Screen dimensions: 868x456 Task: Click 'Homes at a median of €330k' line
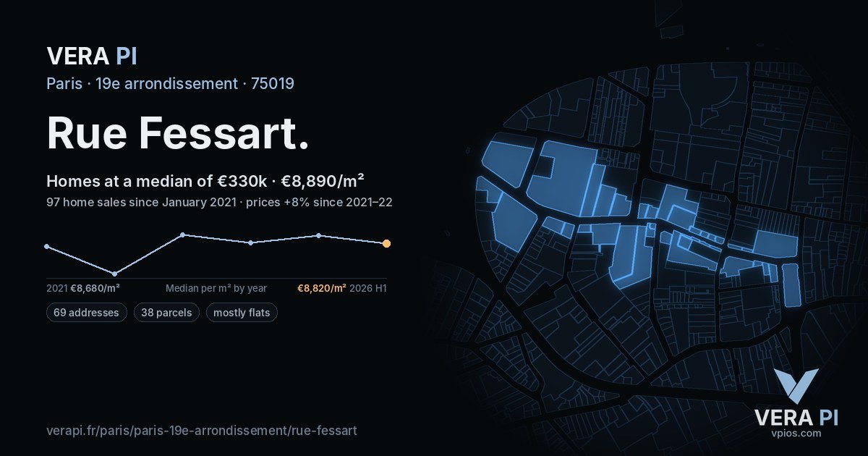205,181
